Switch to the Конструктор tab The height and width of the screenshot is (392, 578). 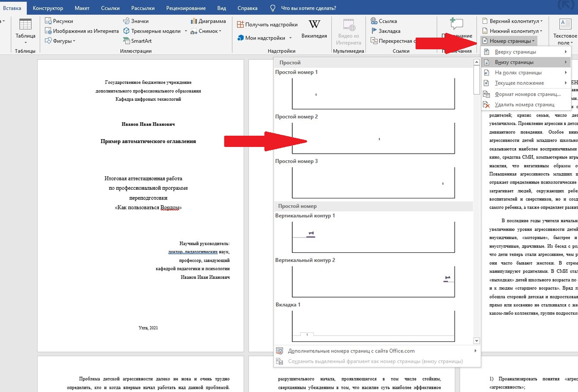48,8
